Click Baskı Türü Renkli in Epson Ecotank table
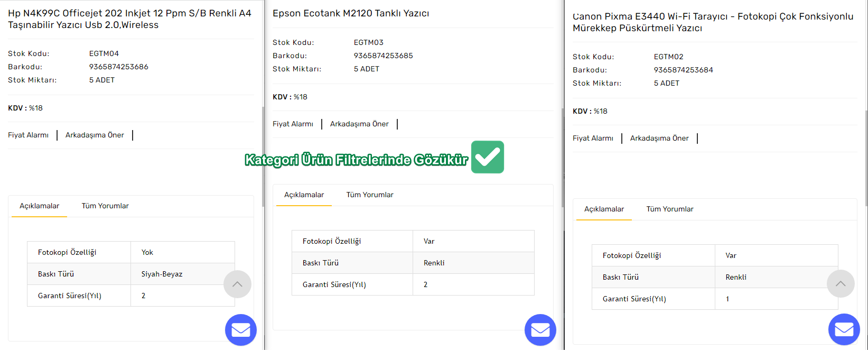Image resolution: width=868 pixels, height=350 pixels. point(434,263)
